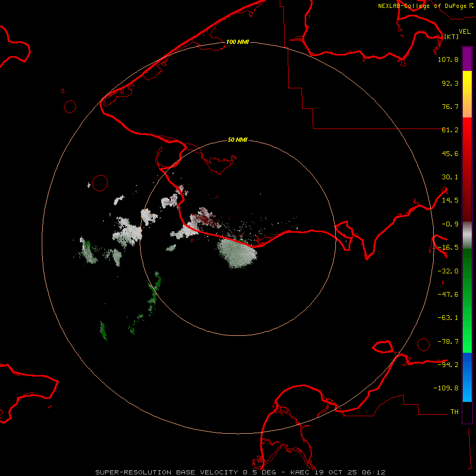This screenshot has width=476, height=476.
Task: Select the -32.0 legend value
Action: [x=448, y=271]
